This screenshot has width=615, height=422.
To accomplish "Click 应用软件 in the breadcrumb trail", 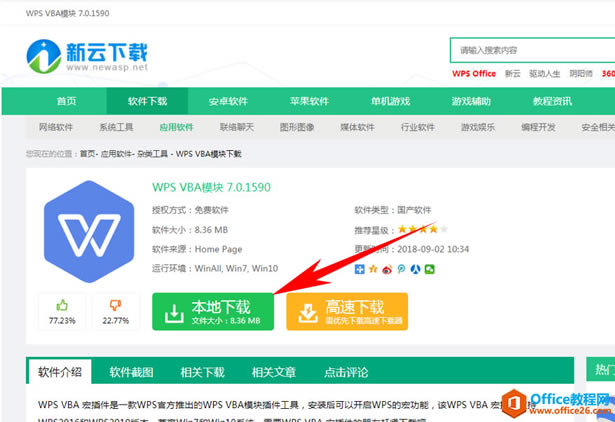I will 115,154.
